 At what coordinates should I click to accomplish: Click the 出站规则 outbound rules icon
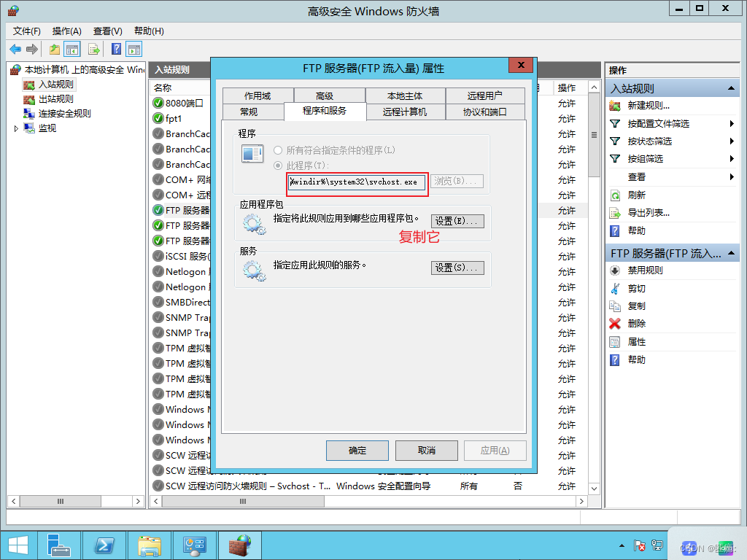(29, 99)
